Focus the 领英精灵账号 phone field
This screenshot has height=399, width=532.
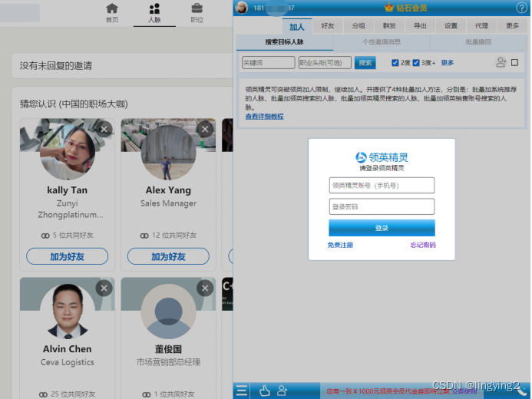(382, 186)
